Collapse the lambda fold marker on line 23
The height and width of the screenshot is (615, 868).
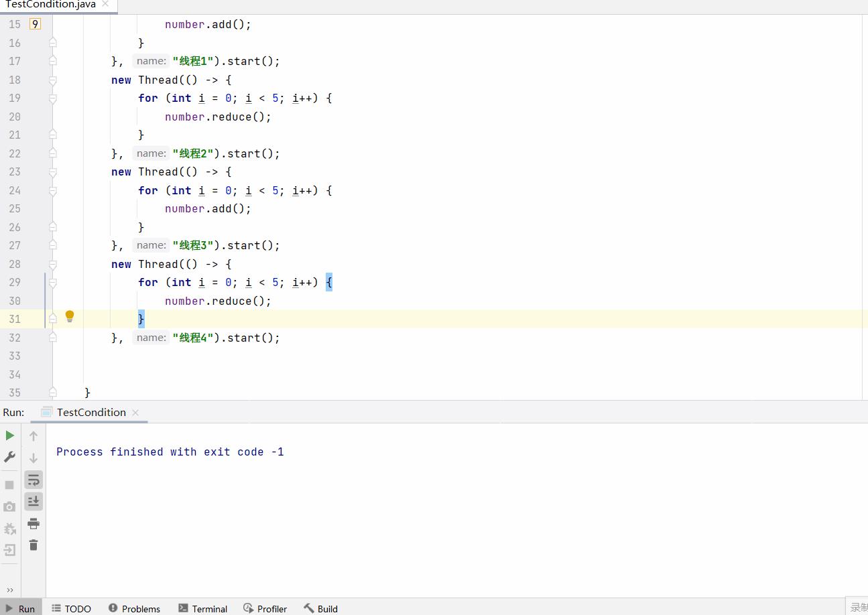coord(53,172)
